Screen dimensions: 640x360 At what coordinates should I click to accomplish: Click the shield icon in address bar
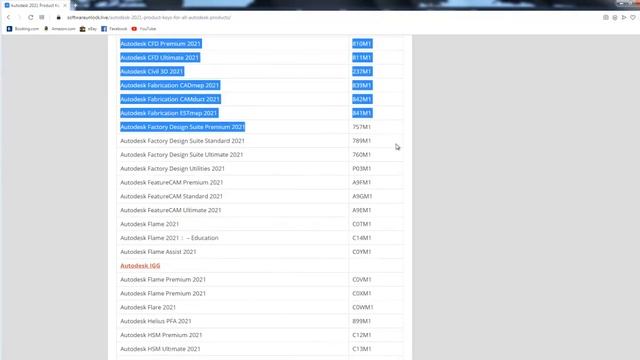(x=615, y=18)
